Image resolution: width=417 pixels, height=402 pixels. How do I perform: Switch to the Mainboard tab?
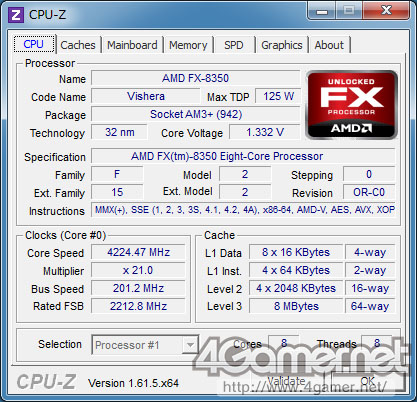click(x=132, y=45)
